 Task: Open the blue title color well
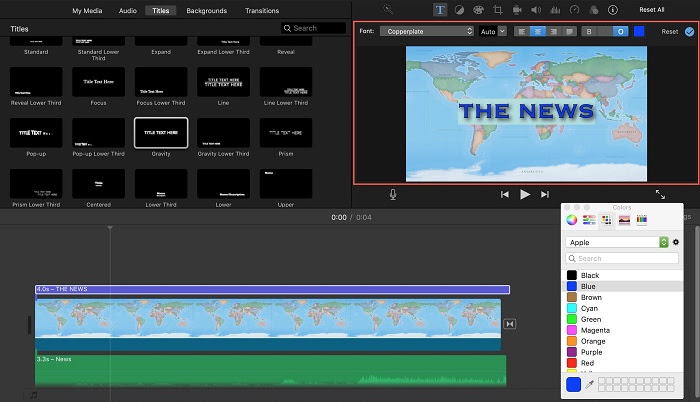[639, 31]
